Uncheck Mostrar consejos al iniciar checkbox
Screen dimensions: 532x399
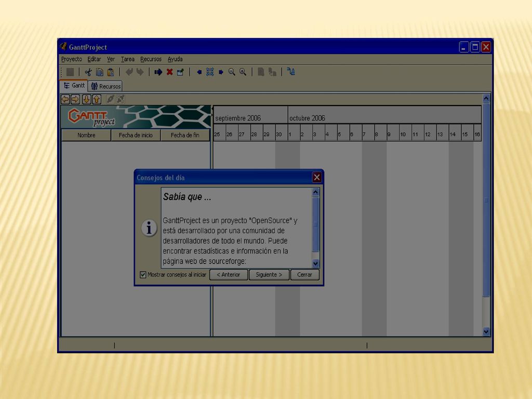(x=143, y=274)
